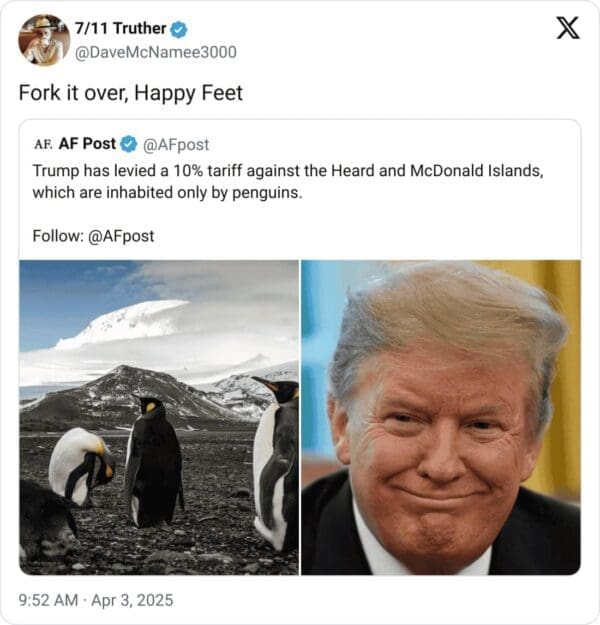Screen dimensions: 600x625
Task: Click the "Heard and McDonald Islands" phrase
Action: click(437, 171)
